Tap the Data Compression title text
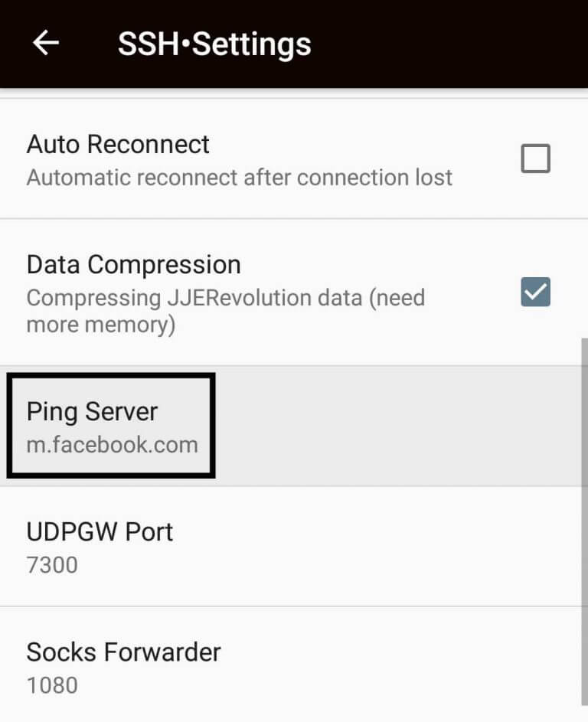The width and height of the screenshot is (588, 722). pos(133,265)
